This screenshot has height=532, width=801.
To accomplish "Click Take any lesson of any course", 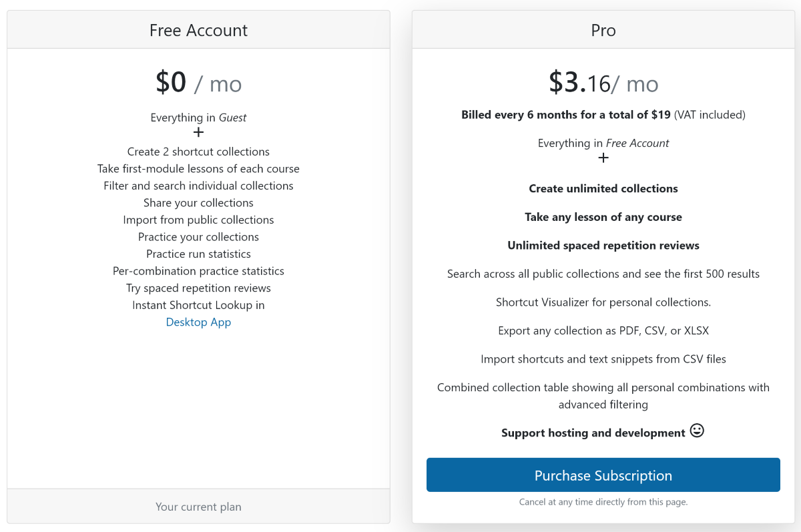I will tap(603, 217).
